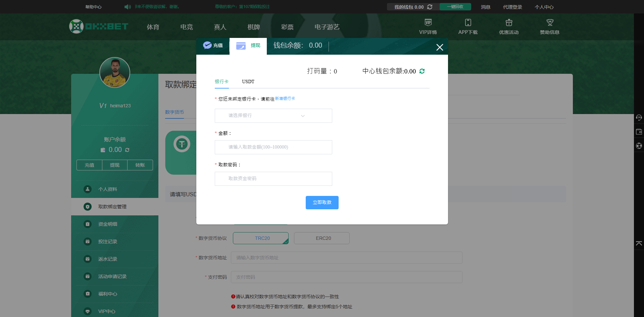The image size is (644, 317).
Task: Select the 提现 tab in dialog
Action: (x=248, y=46)
